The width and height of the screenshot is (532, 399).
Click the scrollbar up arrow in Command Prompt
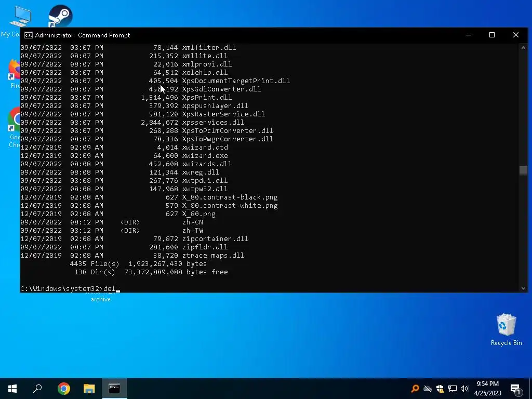(x=523, y=48)
